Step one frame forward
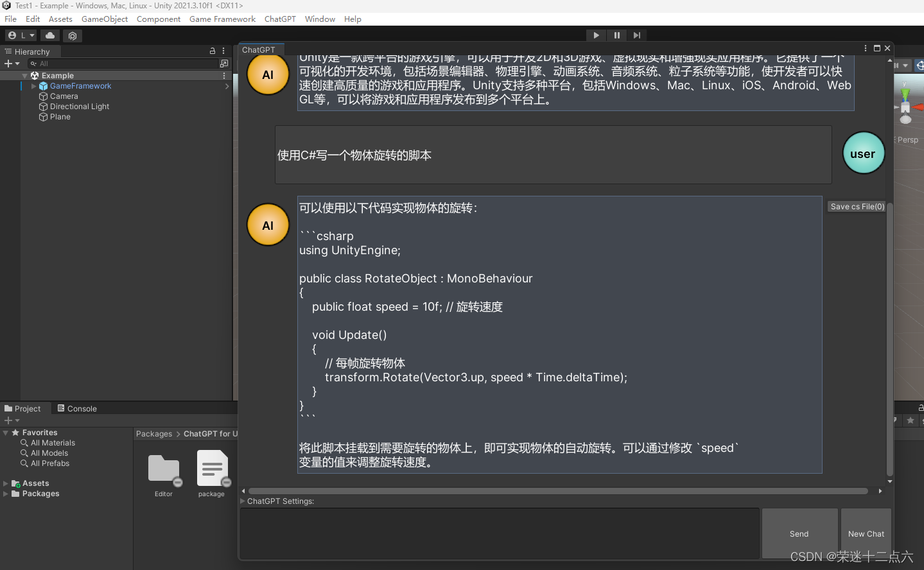Screen dimensions: 924x570 636,35
